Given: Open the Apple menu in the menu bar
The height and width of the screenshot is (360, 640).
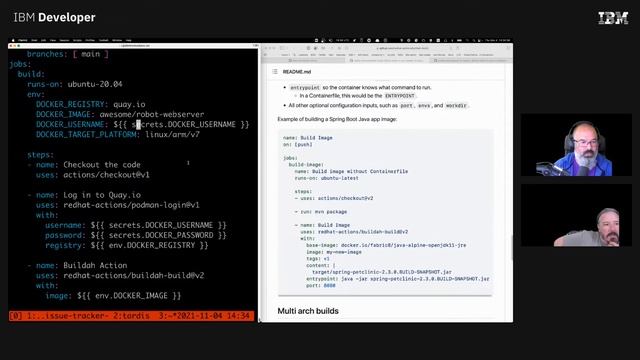Looking at the screenshot, I should click(x=13, y=40).
